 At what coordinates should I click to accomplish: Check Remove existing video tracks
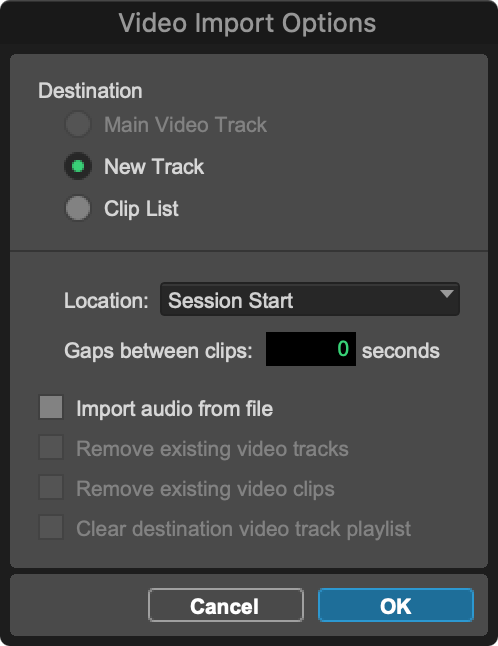[x=51, y=447]
